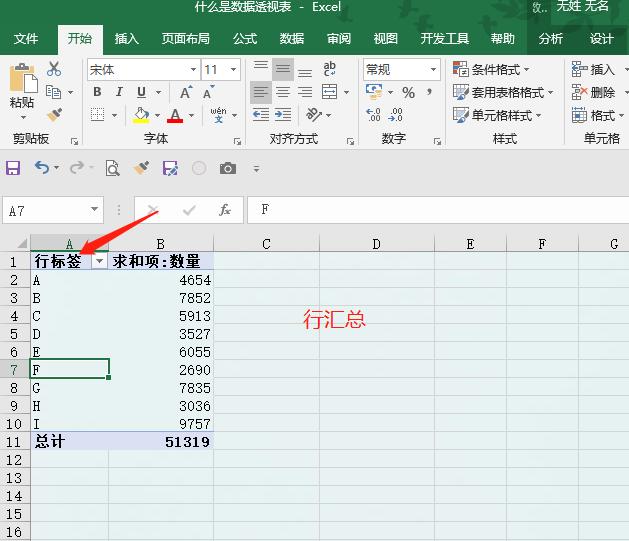Toggle Italic formatting
Screen dimensions: 629x541
tap(119, 92)
